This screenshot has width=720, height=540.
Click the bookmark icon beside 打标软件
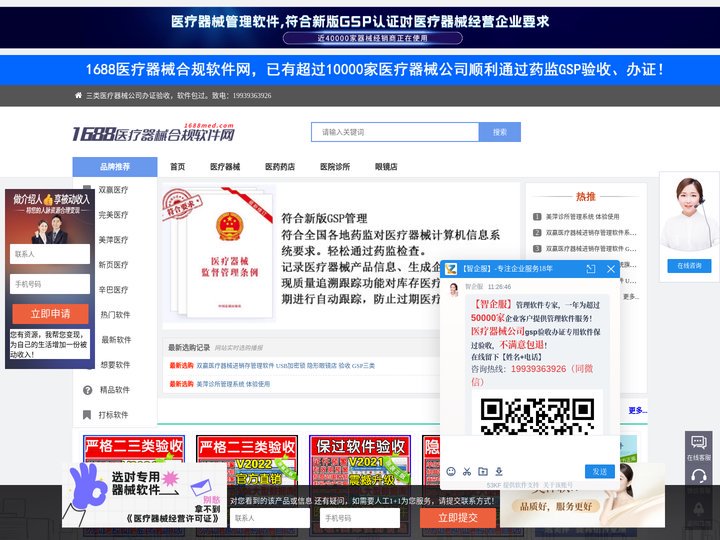click(x=87, y=415)
